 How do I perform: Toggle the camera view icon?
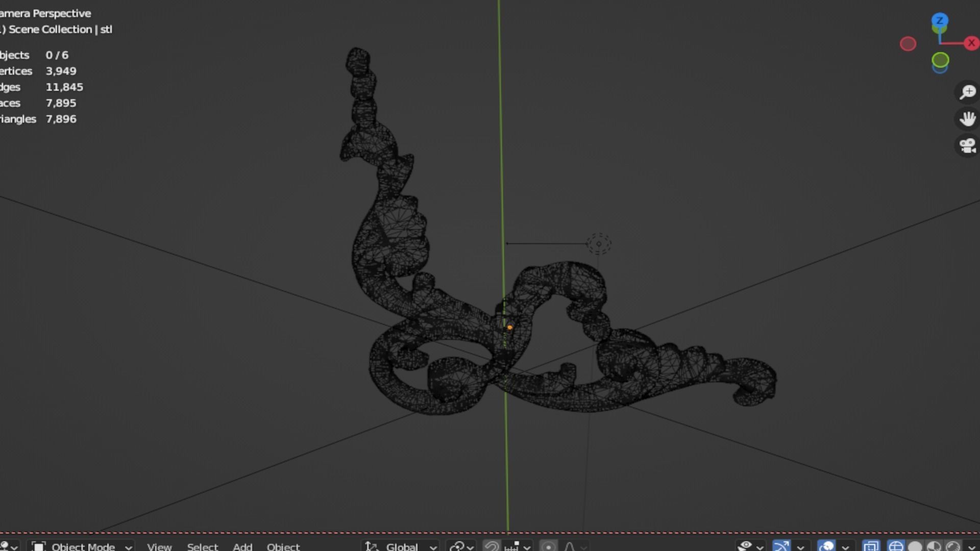tap(967, 146)
